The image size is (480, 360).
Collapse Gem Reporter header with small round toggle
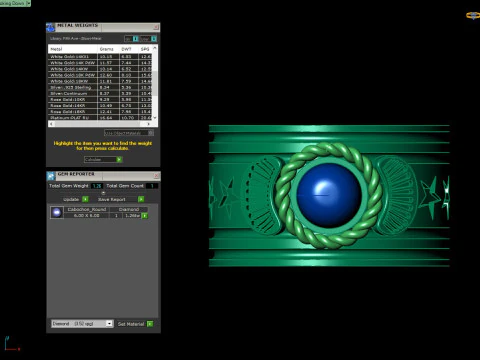tap(103, 193)
